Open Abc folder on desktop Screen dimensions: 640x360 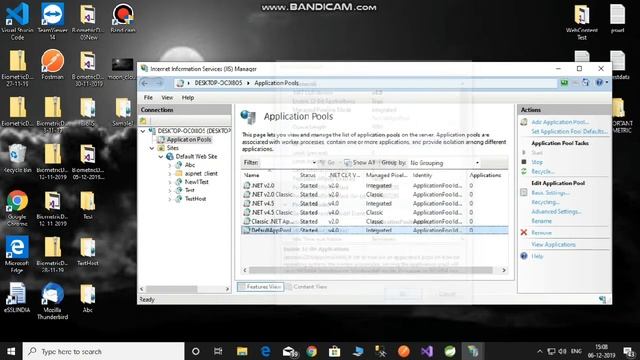coord(87,298)
